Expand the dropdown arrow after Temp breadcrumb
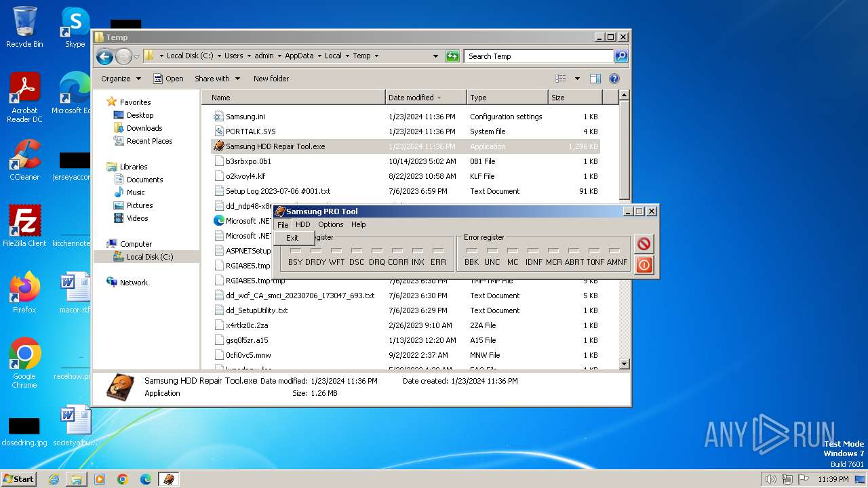The width and height of the screenshot is (868, 488). pyautogui.click(x=376, y=56)
